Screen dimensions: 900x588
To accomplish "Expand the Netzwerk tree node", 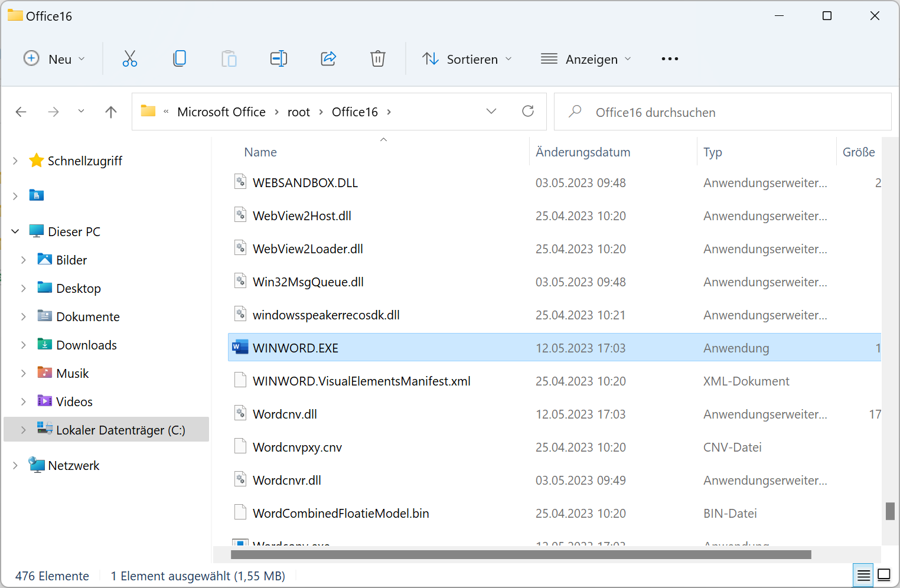I will coord(15,465).
